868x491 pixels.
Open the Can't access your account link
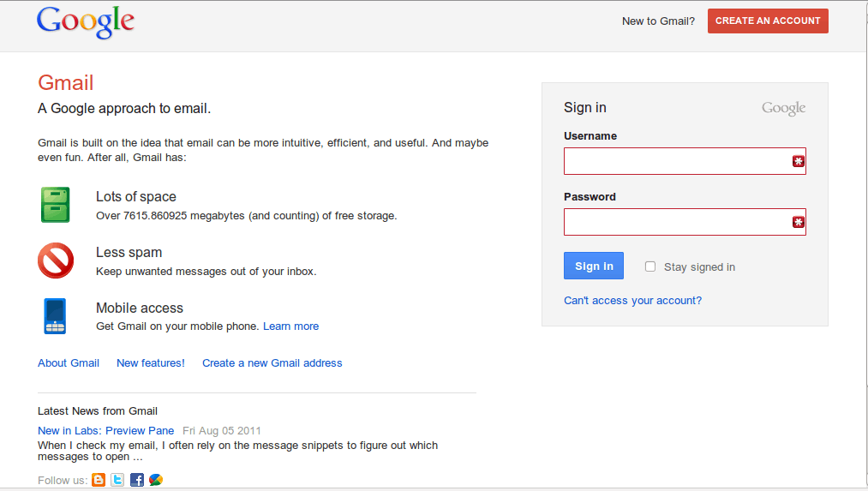point(632,300)
